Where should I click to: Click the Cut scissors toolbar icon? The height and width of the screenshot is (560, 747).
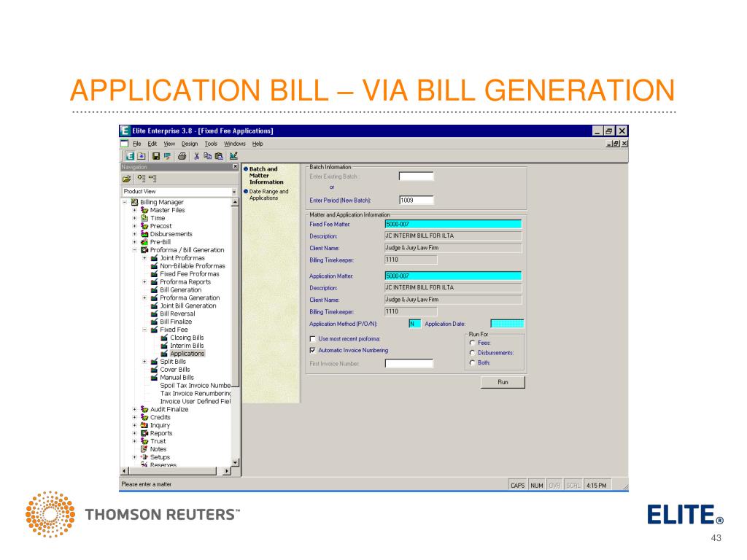(196, 156)
